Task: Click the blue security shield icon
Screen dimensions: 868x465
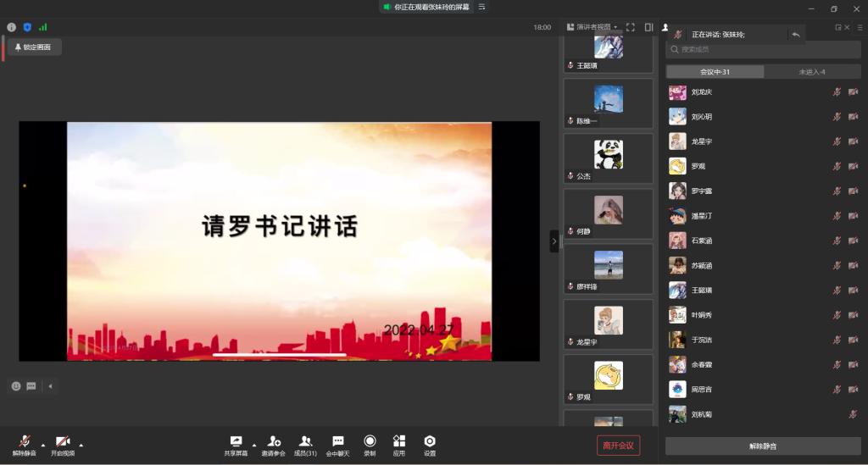Action: click(x=27, y=27)
